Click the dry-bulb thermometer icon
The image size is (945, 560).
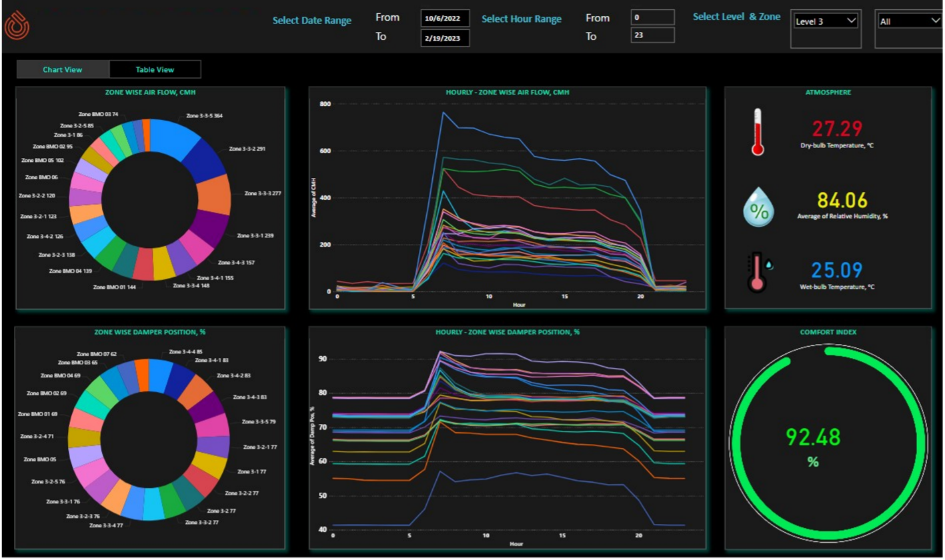point(756,132)
